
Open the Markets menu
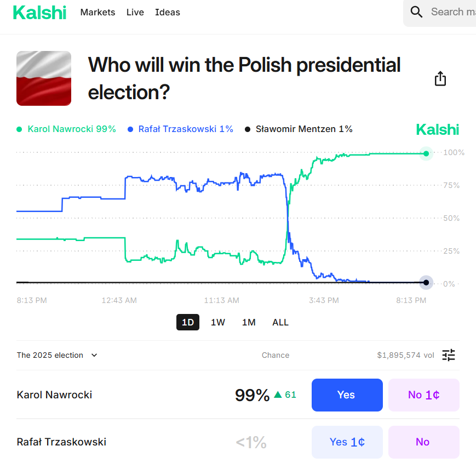(98, 12)
